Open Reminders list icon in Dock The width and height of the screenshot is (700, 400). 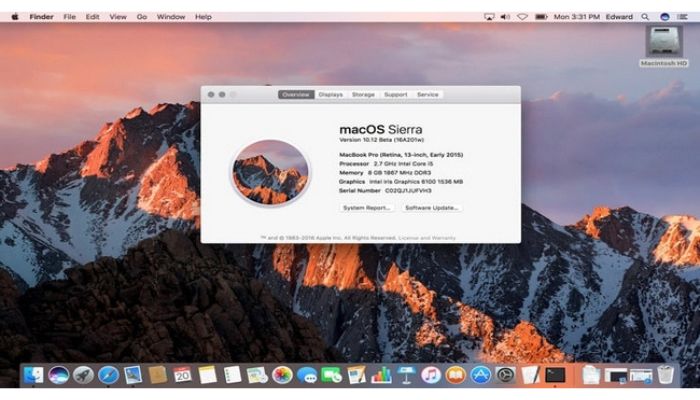click(x=232, y=375)
